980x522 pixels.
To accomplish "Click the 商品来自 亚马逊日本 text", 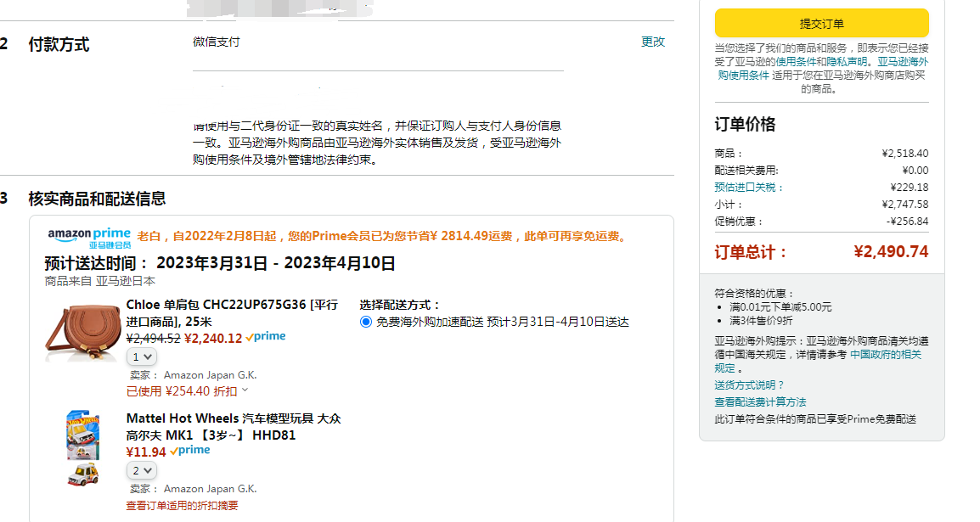I will click(x=100, y=281).
